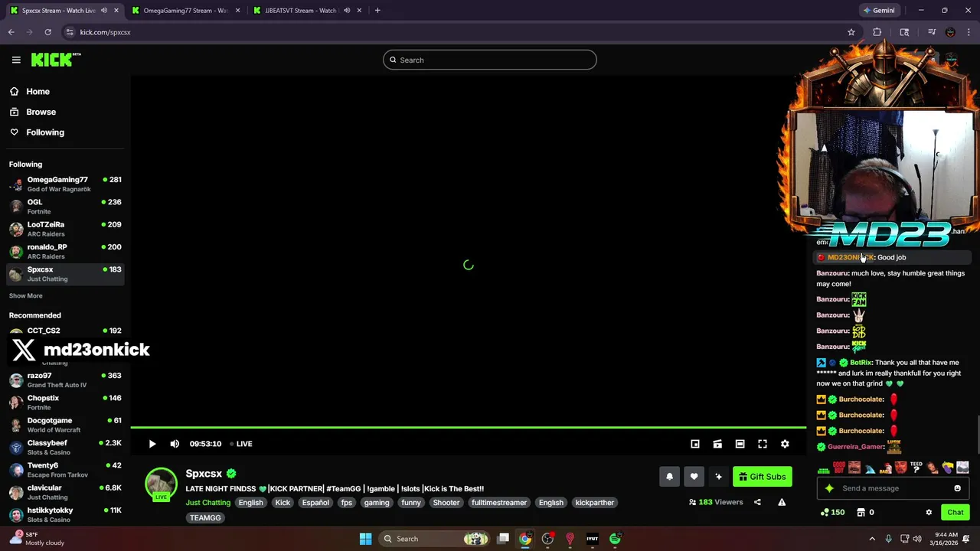
Task: Enter fullscreen video mode
Action: [763, 444]
